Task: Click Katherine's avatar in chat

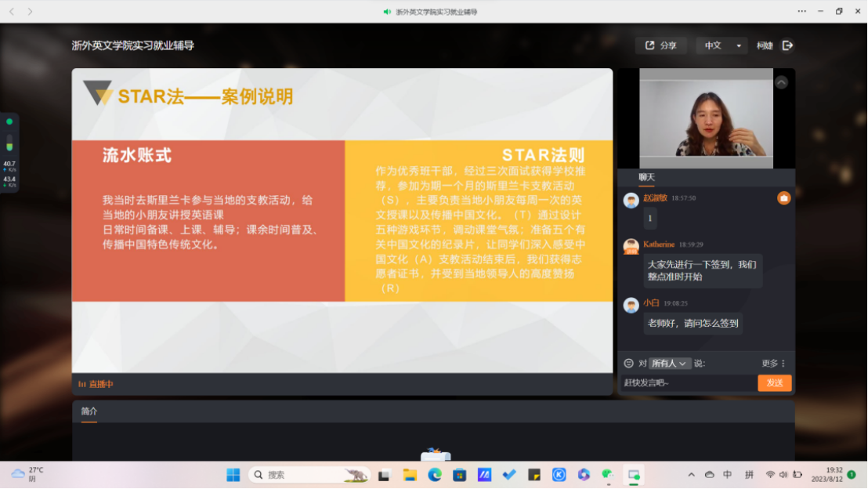Action: [x=631, y=247]
